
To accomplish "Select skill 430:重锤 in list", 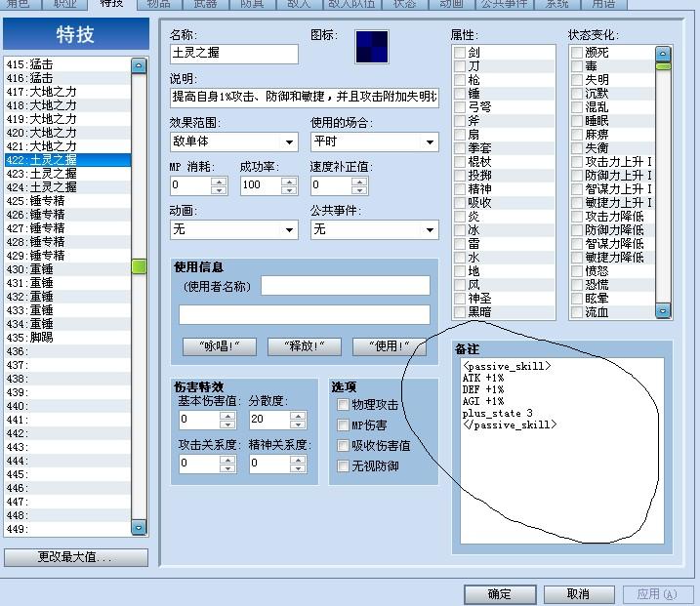I will click(x=67, y=269).
